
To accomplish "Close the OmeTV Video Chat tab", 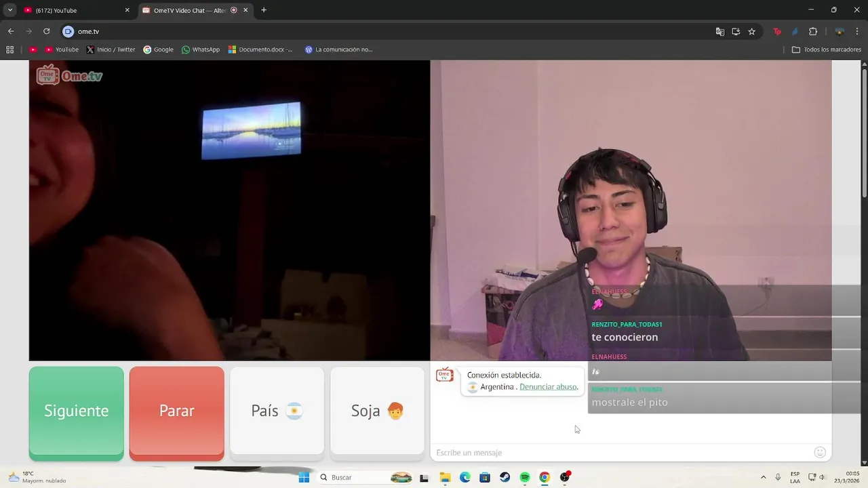I will [245, 10].
